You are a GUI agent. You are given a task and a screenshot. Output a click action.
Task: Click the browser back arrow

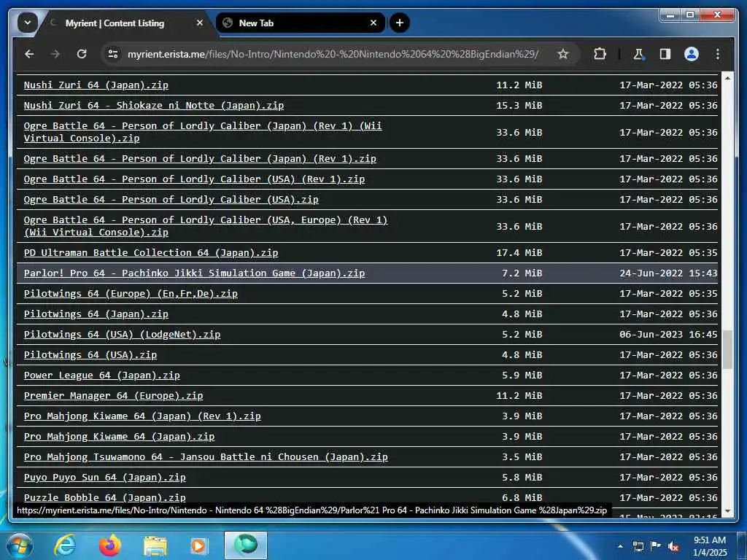pos(29,54)
